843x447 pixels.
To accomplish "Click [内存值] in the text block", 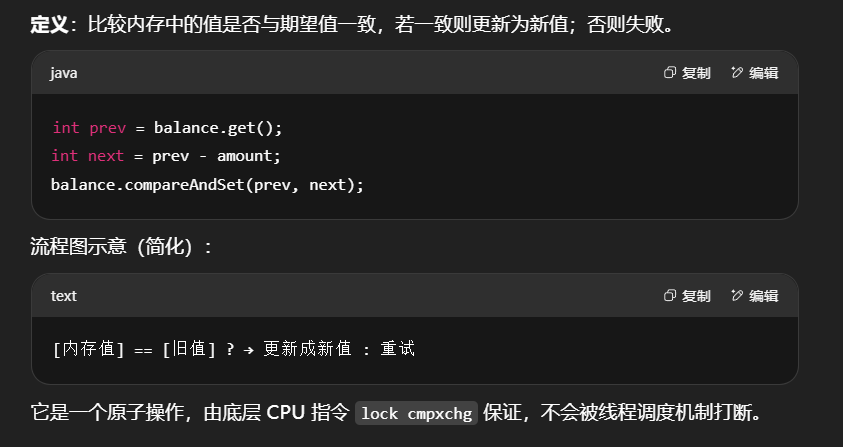I will [x=88, y=349].
